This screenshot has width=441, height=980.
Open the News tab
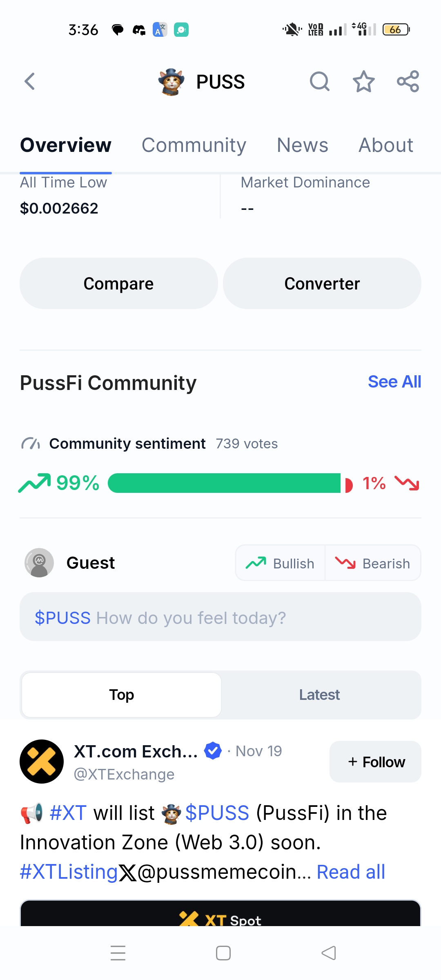point(302,145)
